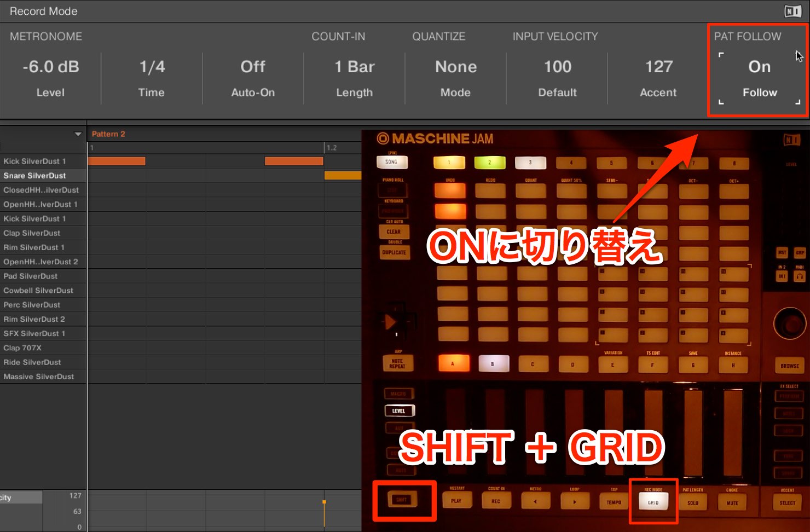The height and width of the screenshot is (532, 810).
Task: Click the Jam encoder knob
Action: (789, 323)
